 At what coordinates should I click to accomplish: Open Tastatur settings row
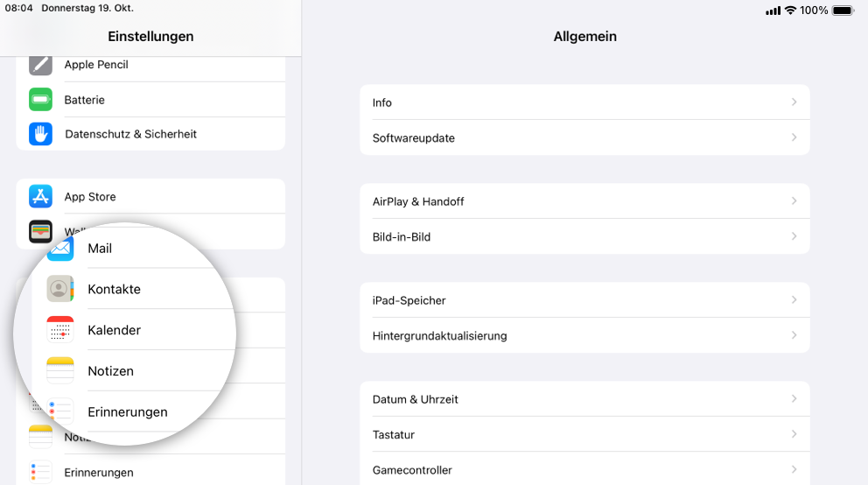coord(584,434)
